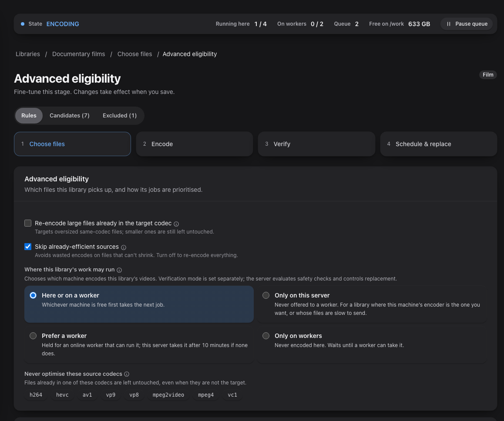
Task: Select Here or on a worker option
Action: pyautogui.click(x=139, y=304)
